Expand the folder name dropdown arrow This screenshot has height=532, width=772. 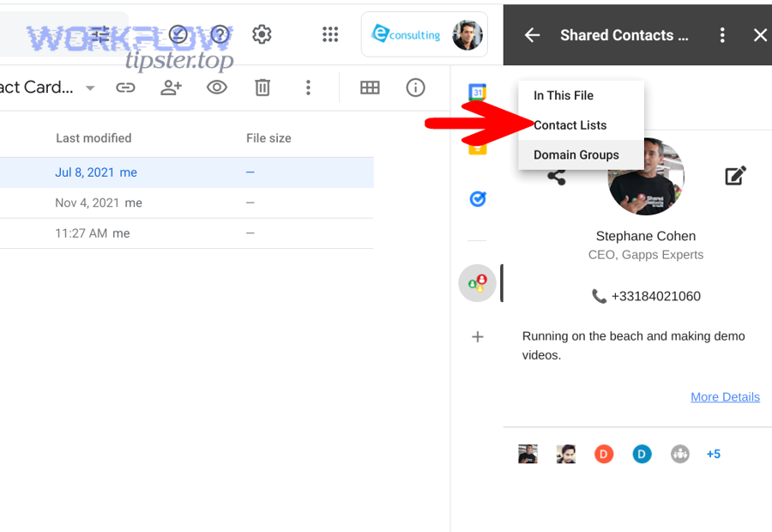[x=90, y=88]
